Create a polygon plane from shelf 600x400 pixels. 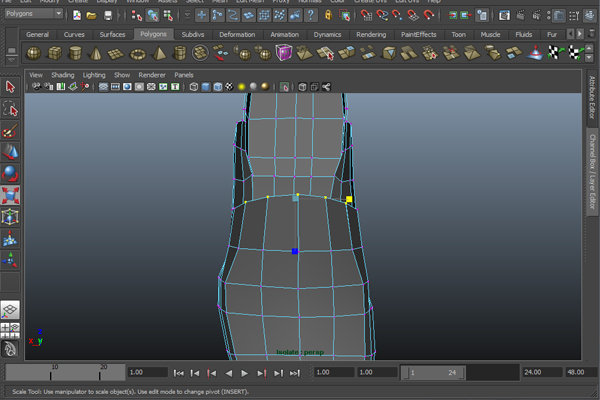click(116, 53)
